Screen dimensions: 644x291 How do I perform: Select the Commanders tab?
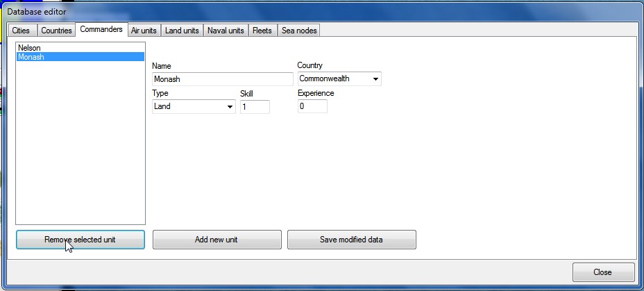101,29
